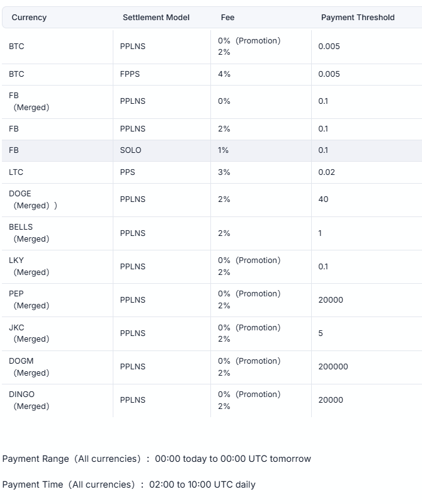Select the Fee column header
422x504 pixels.
pyautogui.click(x=227, y=18)
